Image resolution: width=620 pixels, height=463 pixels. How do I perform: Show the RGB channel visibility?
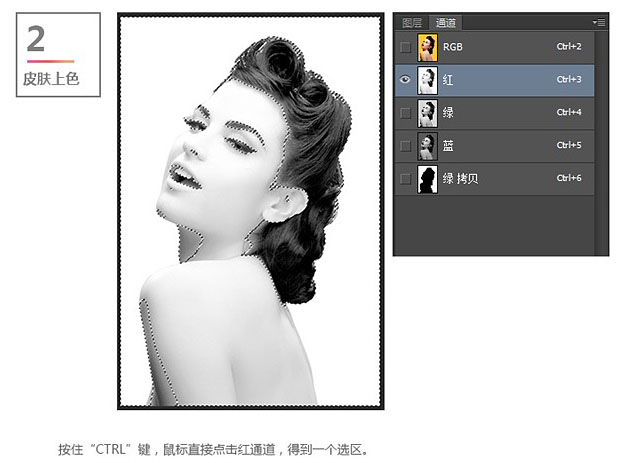click(x=405, y=47)
